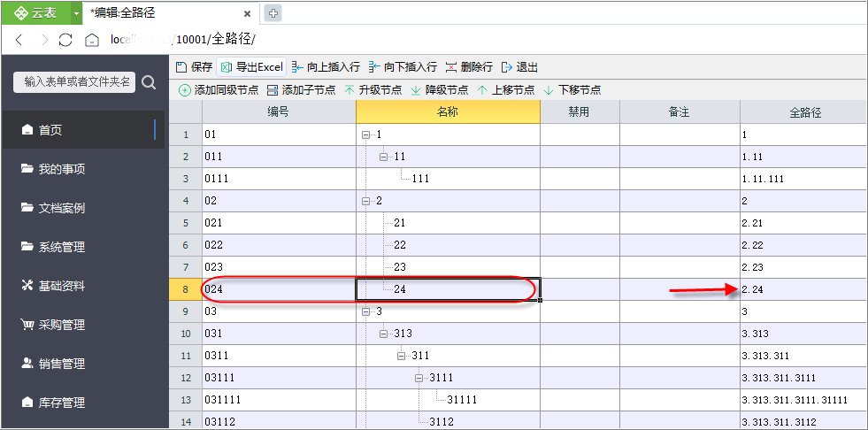Open a new tab with plus button

point(273,14)
